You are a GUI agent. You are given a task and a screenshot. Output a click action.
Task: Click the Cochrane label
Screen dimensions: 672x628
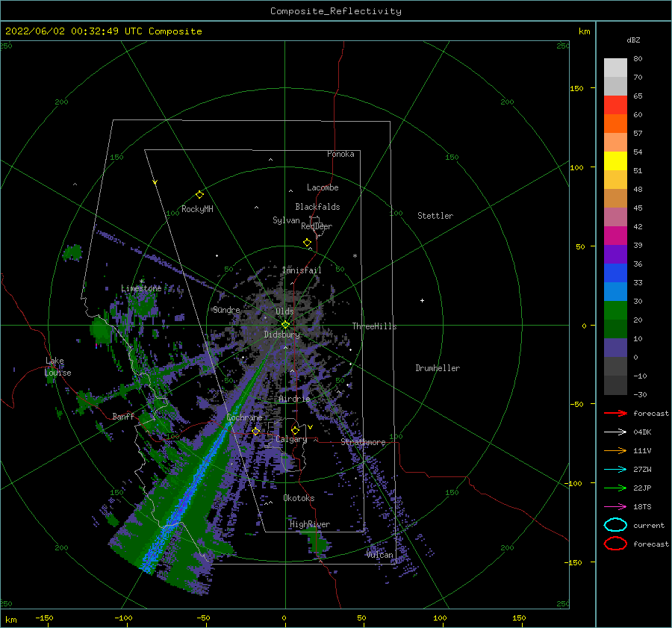(244, 417)
